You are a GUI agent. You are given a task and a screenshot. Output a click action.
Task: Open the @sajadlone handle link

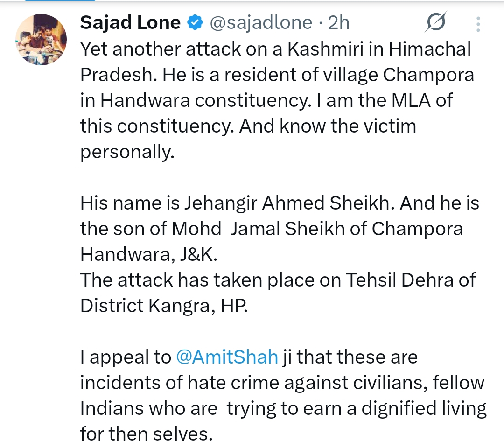click(x=260, y=22)
